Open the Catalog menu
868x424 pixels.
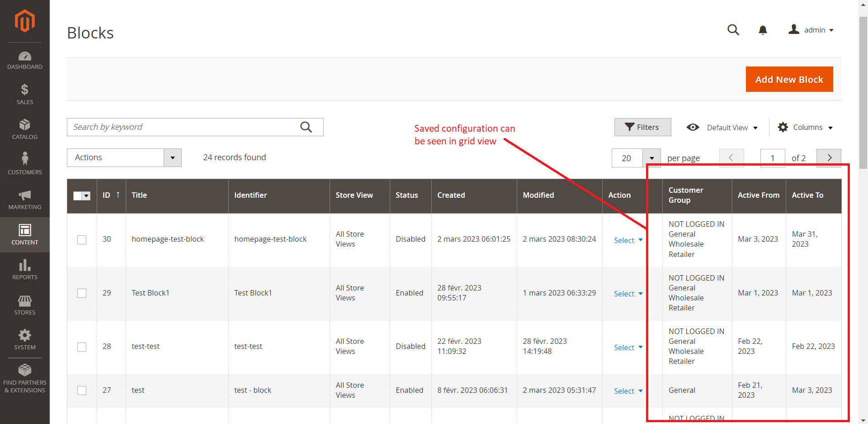point(25,129)
